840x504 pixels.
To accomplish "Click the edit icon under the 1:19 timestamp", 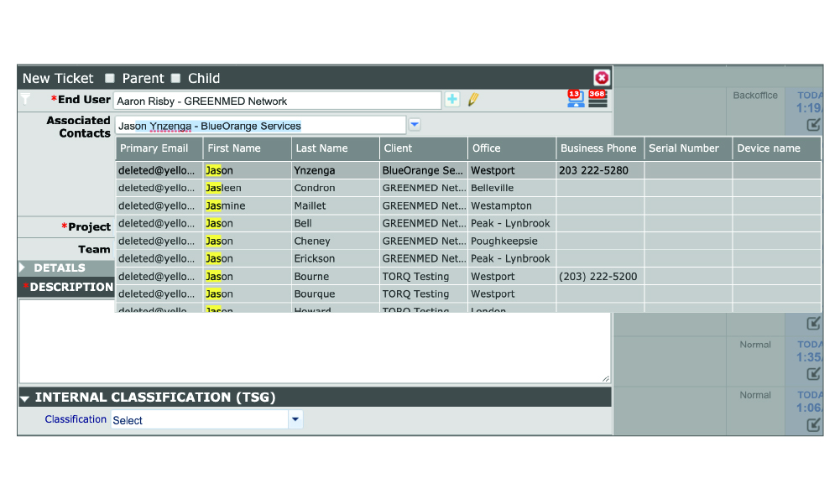I will point(812,125).
